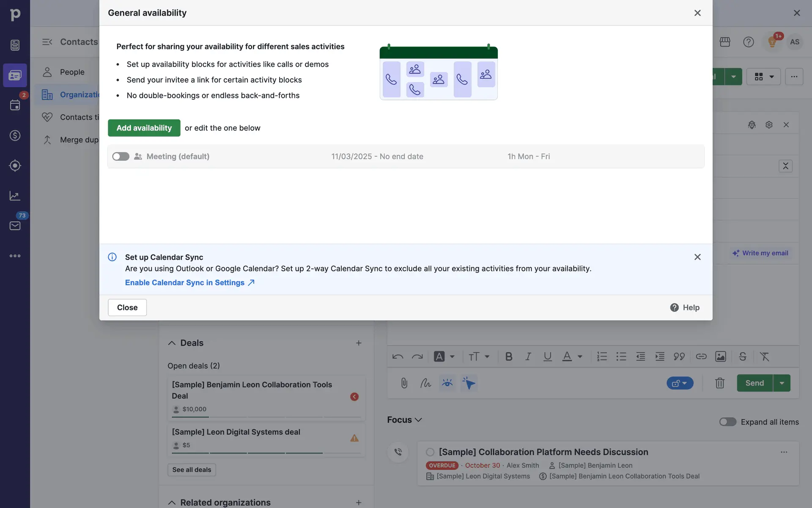Open the Focus section dropdown
This screenshot has width=812, height=508.
pos(404,420)
